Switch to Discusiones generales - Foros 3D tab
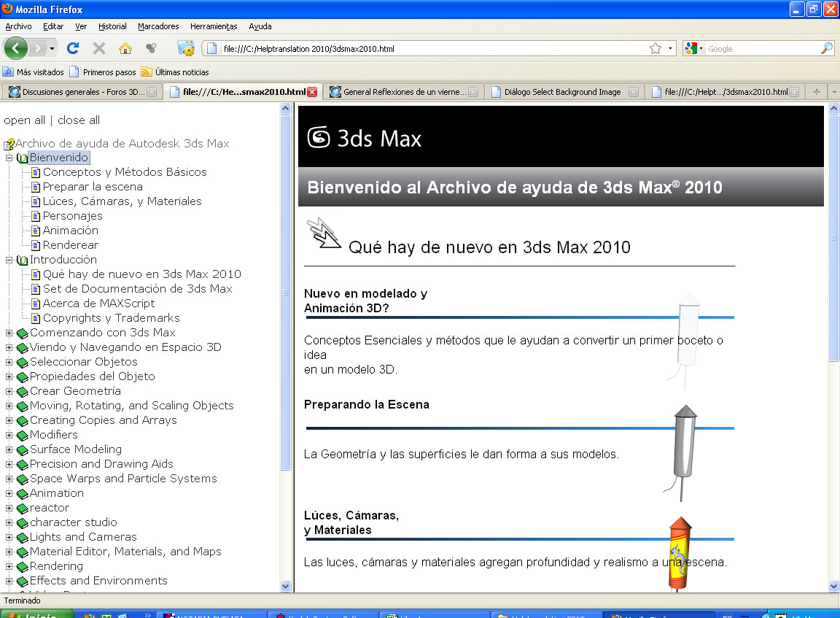Image resolution: width=840 pixels, height=618 pixels. [82, 92]
